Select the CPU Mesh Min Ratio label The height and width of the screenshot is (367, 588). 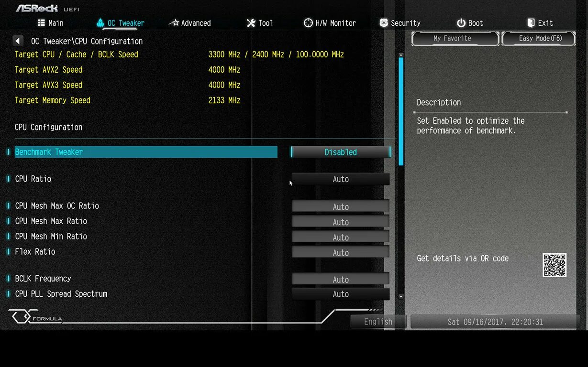[x=51, y=237]
